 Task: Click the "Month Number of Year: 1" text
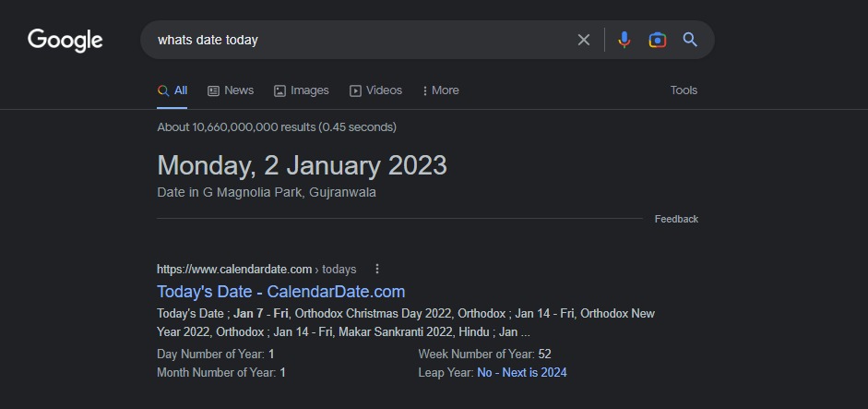click(220, 372)
